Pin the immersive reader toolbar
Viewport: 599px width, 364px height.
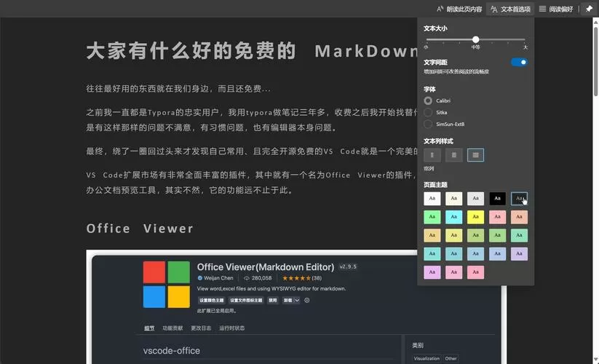(589, 9)
